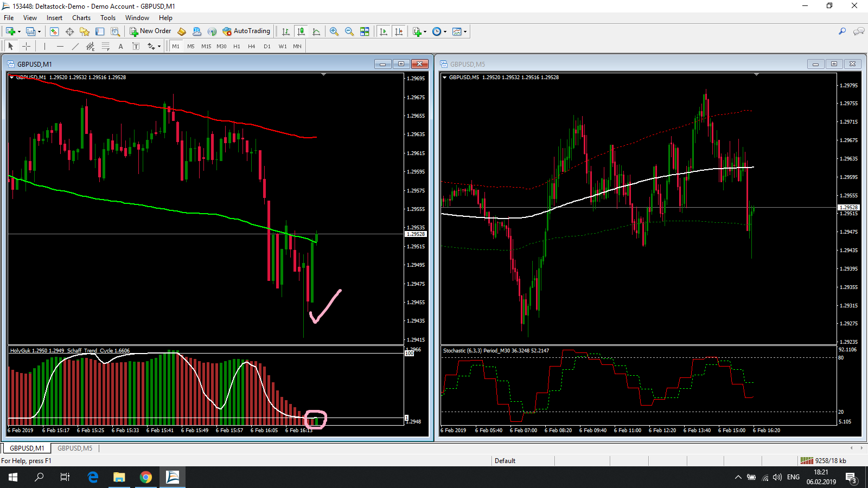Select the Text tool labeled A
The width and height of the screenshot is (868, 488).
(x=120, y=46)
